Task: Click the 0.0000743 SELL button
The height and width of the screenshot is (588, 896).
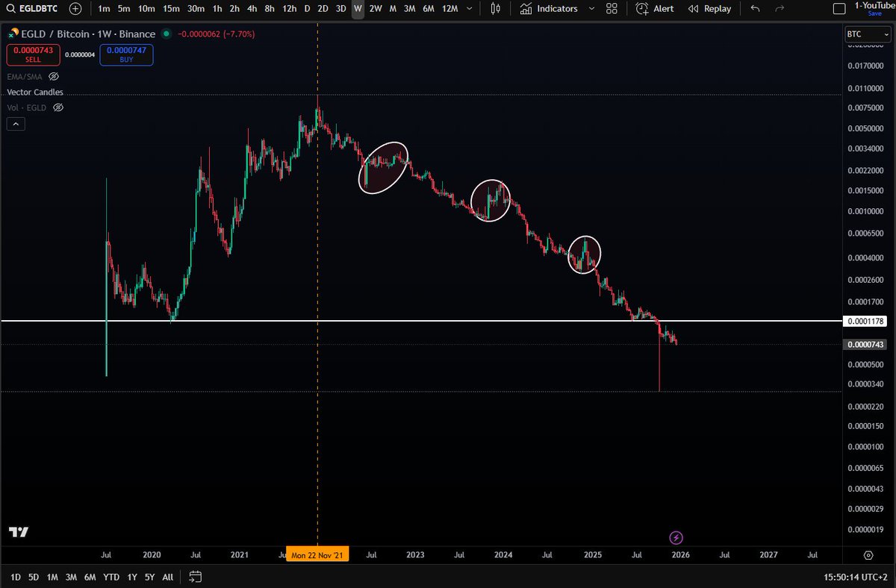Action: [33, 55]
